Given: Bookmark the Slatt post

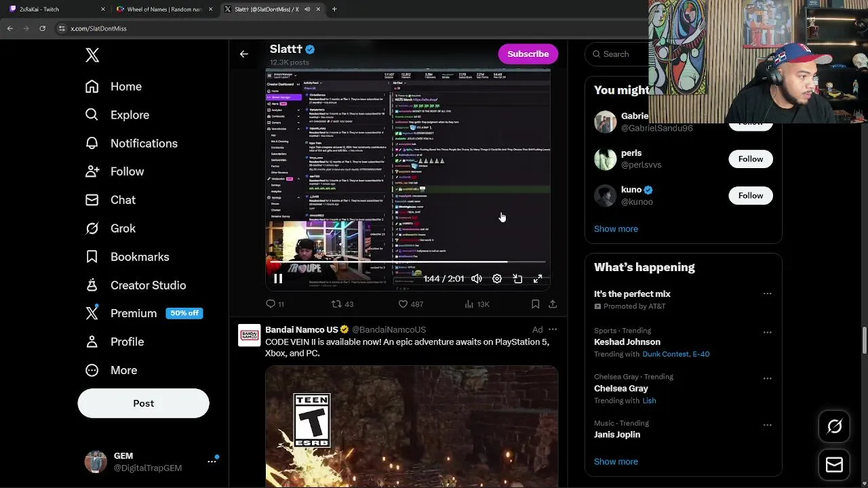Looking at the screenshot, I should click(535, 304).
